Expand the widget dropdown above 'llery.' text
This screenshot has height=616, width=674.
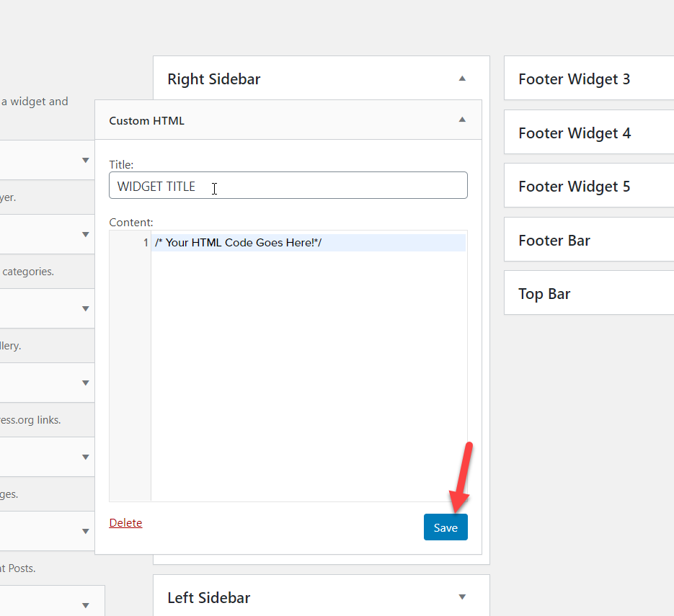coord(86,309)
